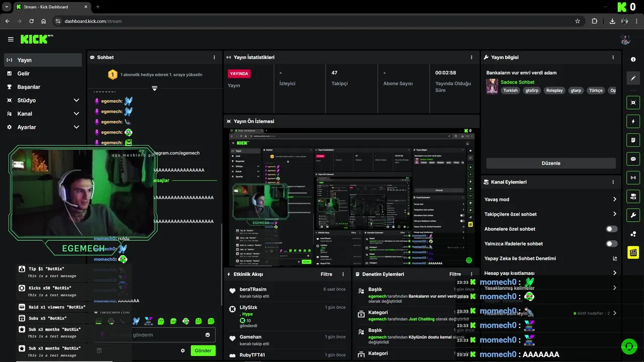This screenshot has width=644, height=362.
Task: Open Yayın bilgisi three-dot menu
Action: [613, 57]
